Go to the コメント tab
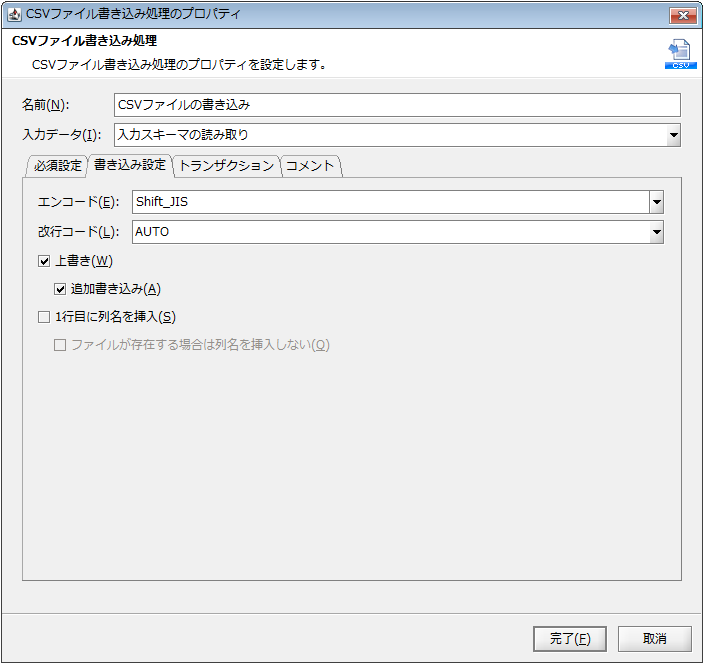Image resolution: width=703 pixels, height=663 pixels. coord(310,166)
